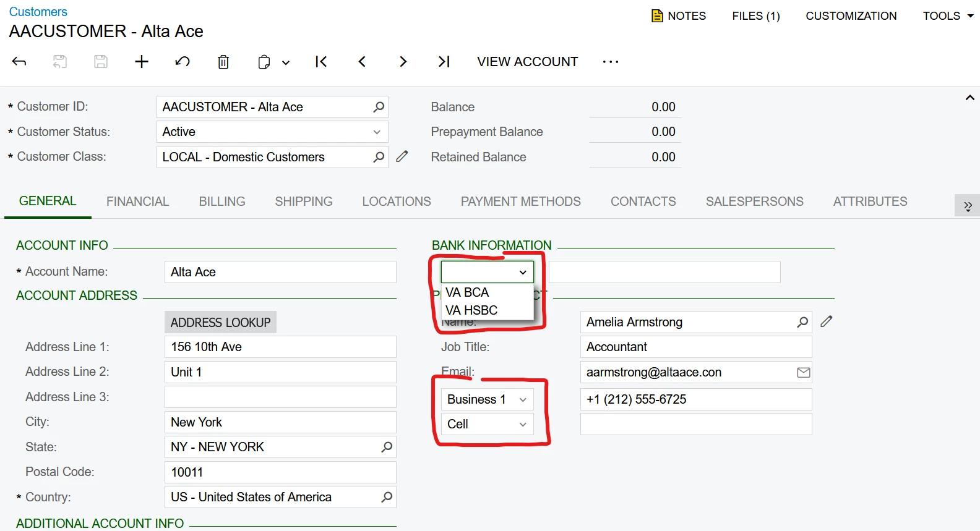980x531 pixels.
Task: Switch to the CONTACTS tab
Action: click(643, 202)
